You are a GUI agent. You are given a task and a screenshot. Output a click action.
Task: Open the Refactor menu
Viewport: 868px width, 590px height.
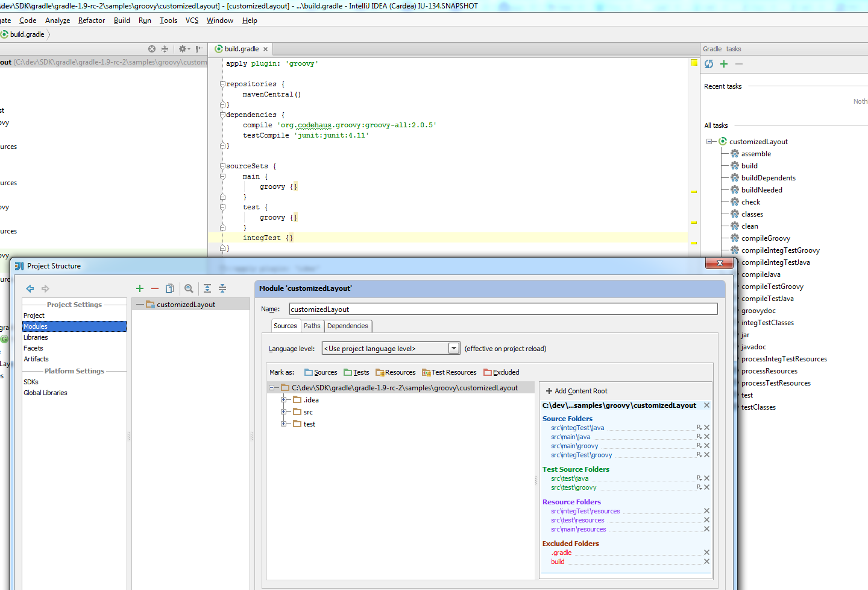tap(92, 21)
